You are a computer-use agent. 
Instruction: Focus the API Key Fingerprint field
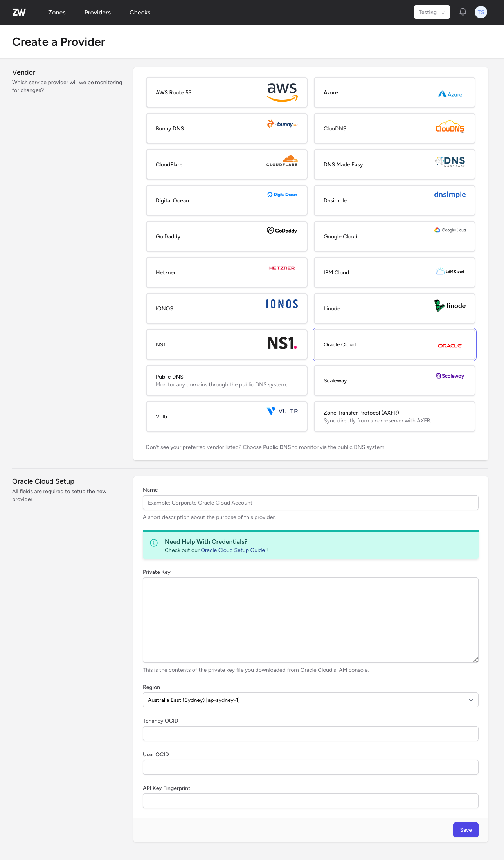click(x=310, y=801)
